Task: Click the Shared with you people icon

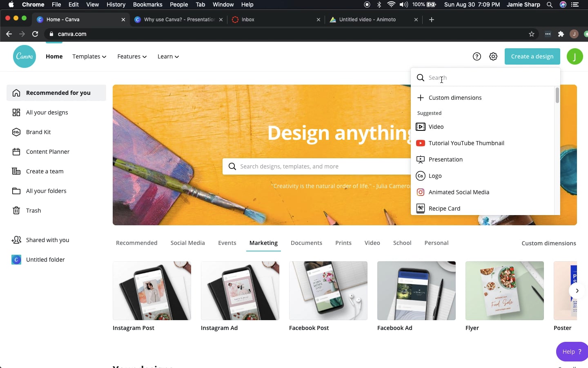Action: click(16, 240)
